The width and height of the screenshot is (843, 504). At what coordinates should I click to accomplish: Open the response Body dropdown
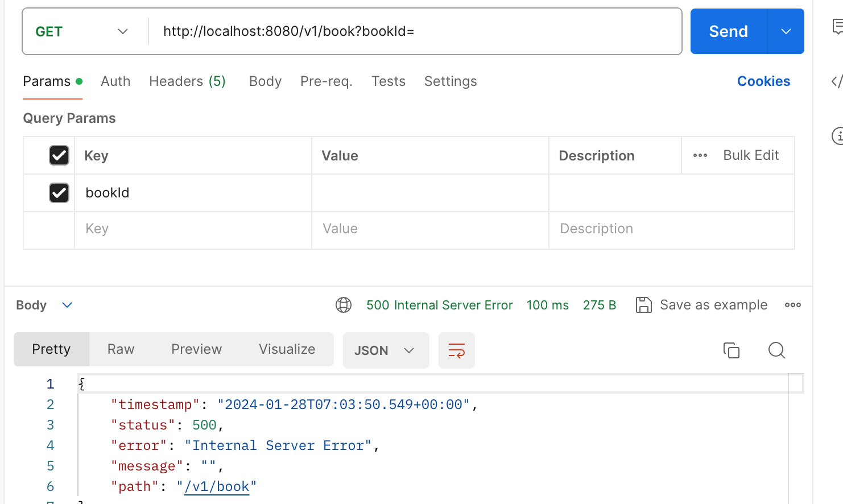44,305
